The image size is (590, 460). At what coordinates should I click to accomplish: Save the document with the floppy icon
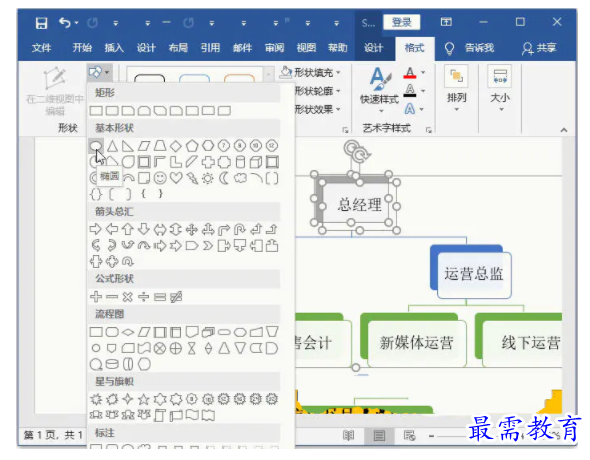tap(41, 23)
